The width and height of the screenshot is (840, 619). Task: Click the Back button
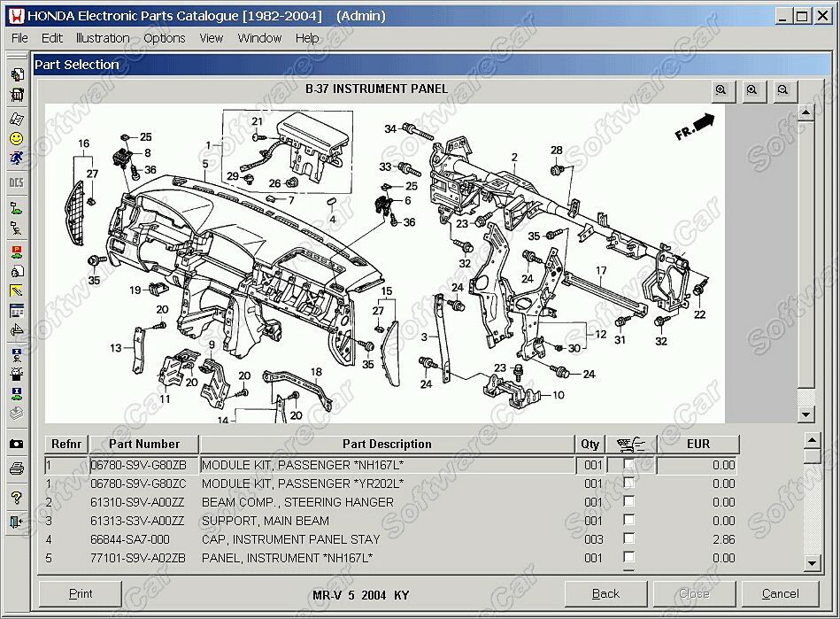tap(605, 594)
